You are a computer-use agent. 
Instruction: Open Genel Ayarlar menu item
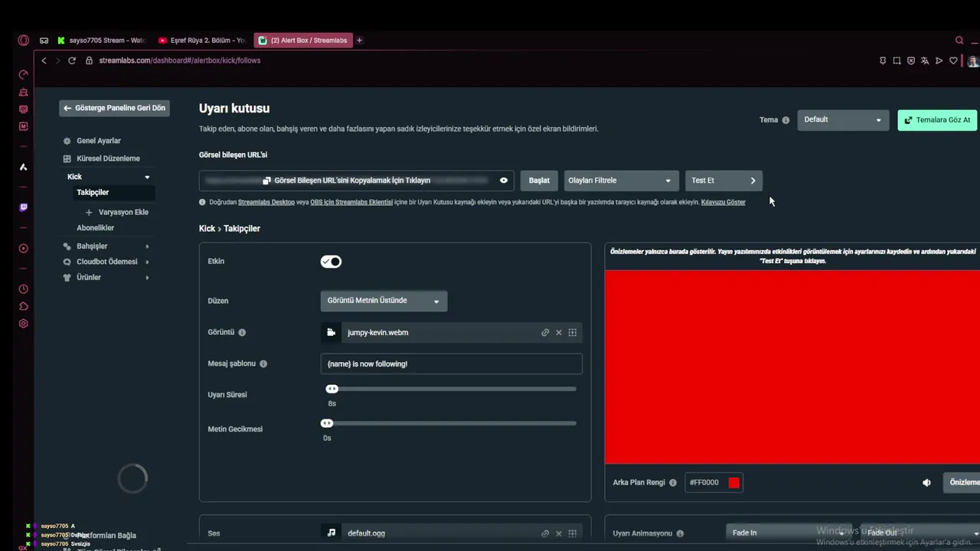point(99,141)
